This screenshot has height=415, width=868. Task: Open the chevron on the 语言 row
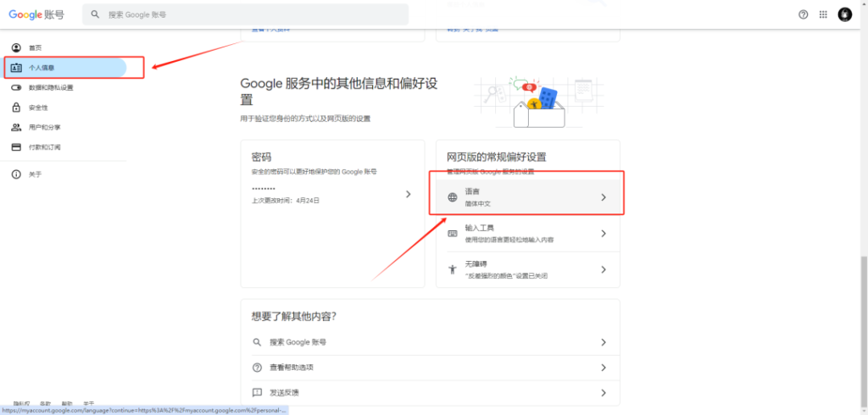[x=604, y=197]
